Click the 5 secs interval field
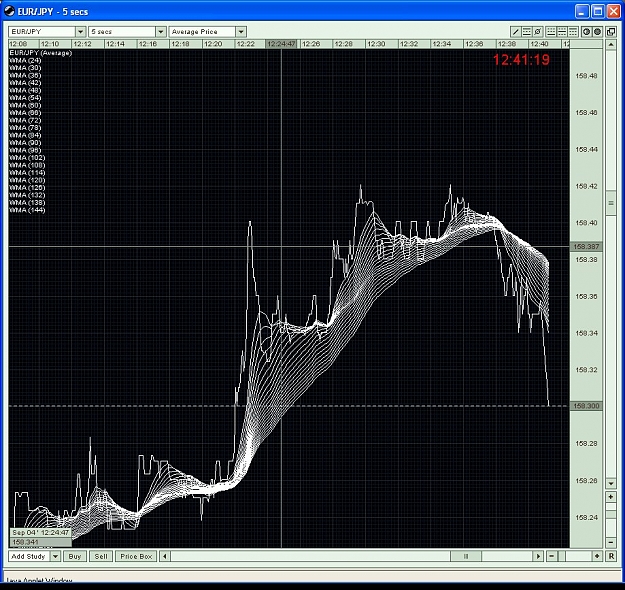625x590 pixels. pos(122,32)
